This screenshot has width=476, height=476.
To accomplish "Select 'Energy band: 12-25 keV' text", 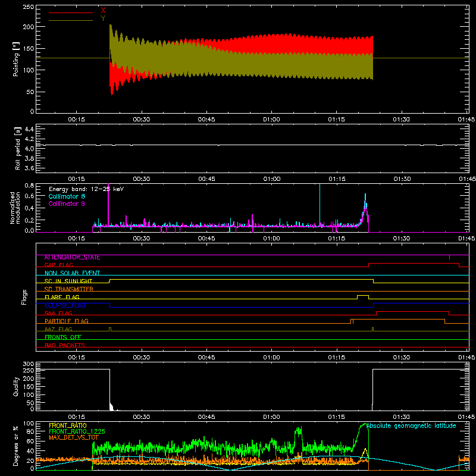I will [86, 189].
